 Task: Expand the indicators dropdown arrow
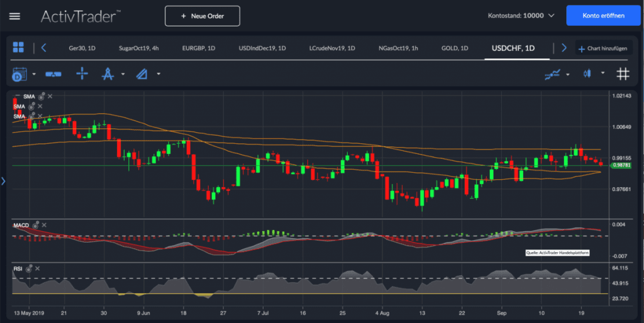coord(568,74)
